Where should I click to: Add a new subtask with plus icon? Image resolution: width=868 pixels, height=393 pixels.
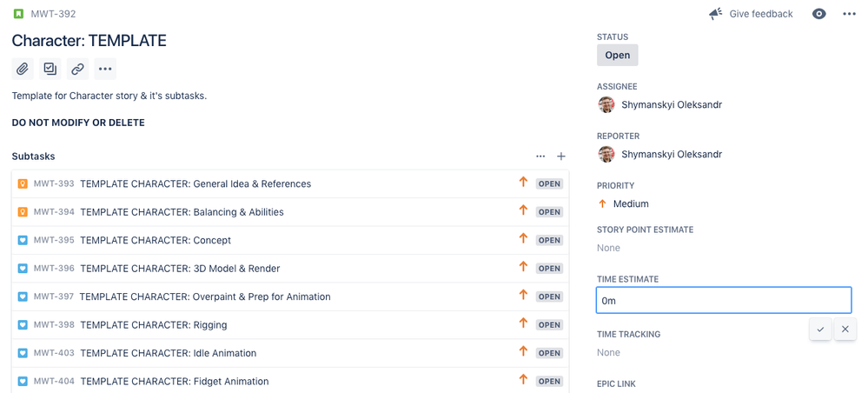tap(561, 157)
